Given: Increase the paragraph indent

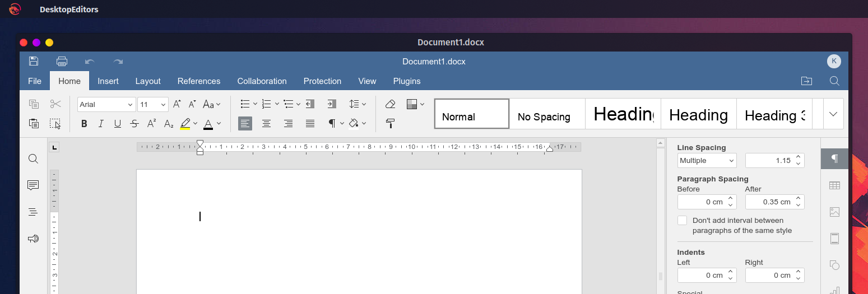Looking at the screenshot, I should tap(332, 104).
